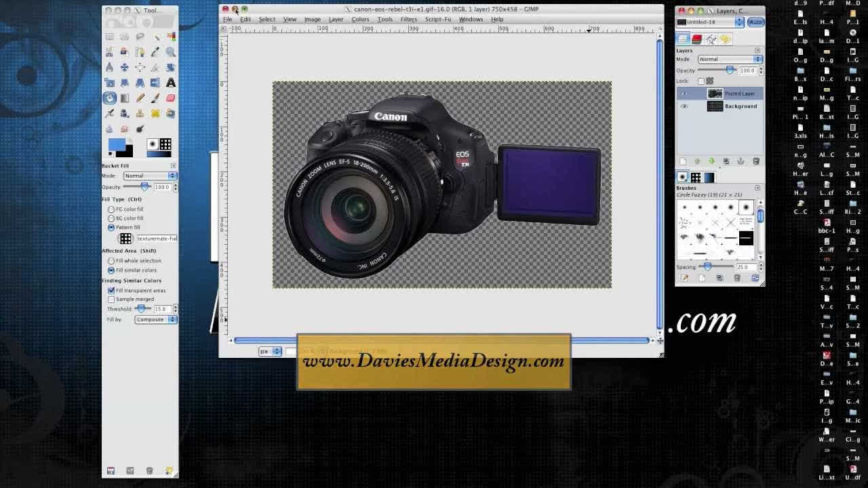Open the Bucket Fill options tab menu
868x488 pixels.
click(174, 165)
